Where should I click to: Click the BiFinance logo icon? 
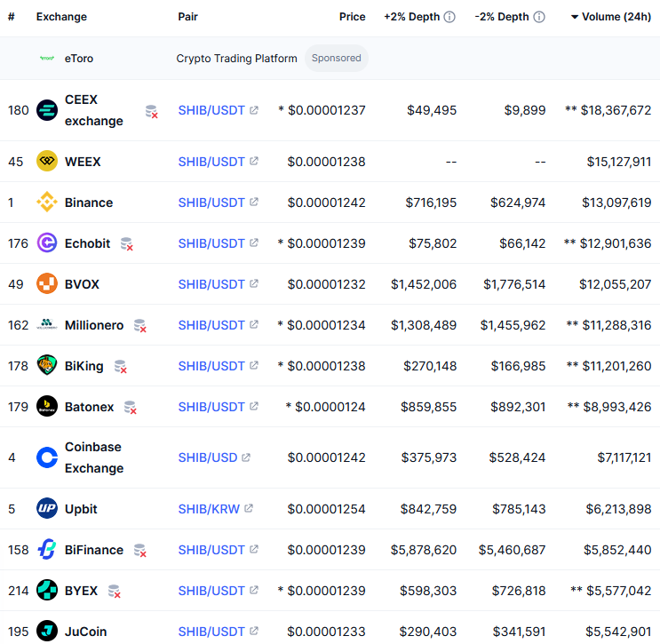click(x=47, y=549)
